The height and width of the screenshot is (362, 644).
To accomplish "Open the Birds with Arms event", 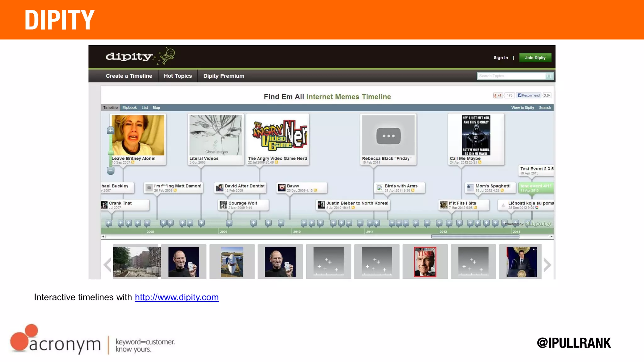I will 399,188.
